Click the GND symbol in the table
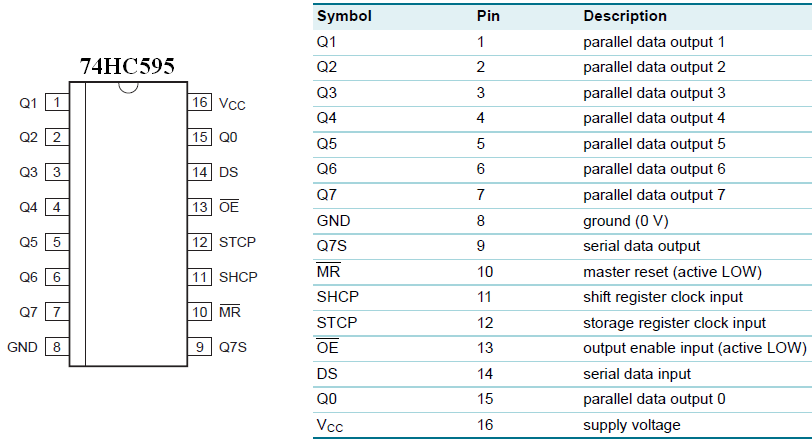This screenshot has height=443, width=812. pos(334,221)
